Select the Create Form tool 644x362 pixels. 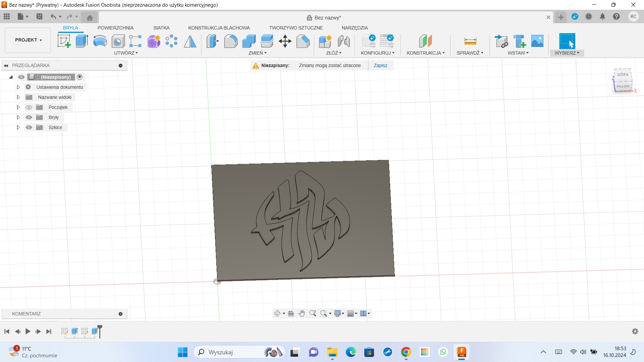pos(154,41)
